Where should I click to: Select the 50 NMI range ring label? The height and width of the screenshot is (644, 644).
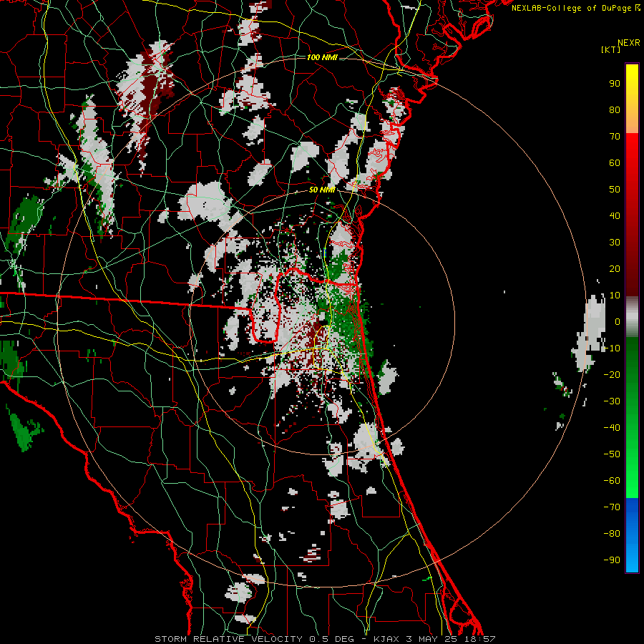[322, 190]
